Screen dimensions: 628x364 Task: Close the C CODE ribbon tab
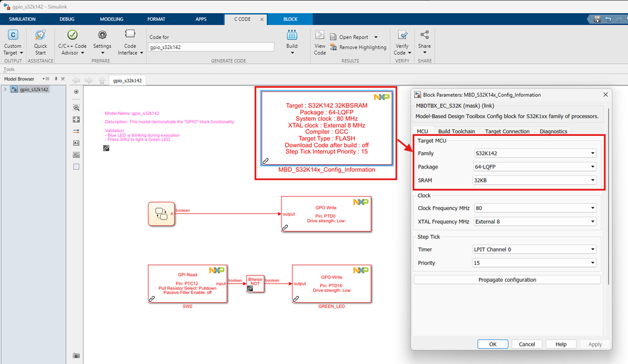click(x=262, y=19)
